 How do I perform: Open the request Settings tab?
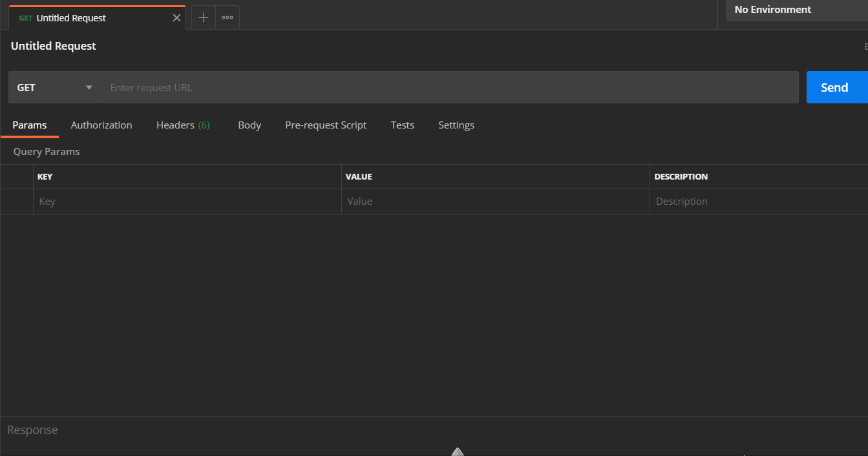click(x=456, y=125)
